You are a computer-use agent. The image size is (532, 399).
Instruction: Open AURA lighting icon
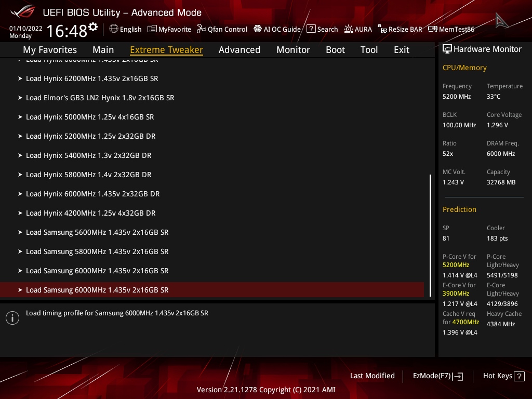click(349, 29)
